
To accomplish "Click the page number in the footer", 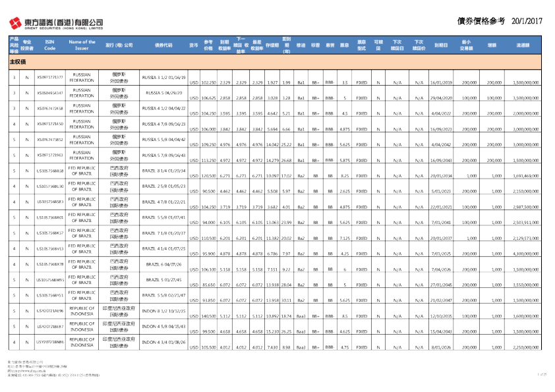I will 542,374.
